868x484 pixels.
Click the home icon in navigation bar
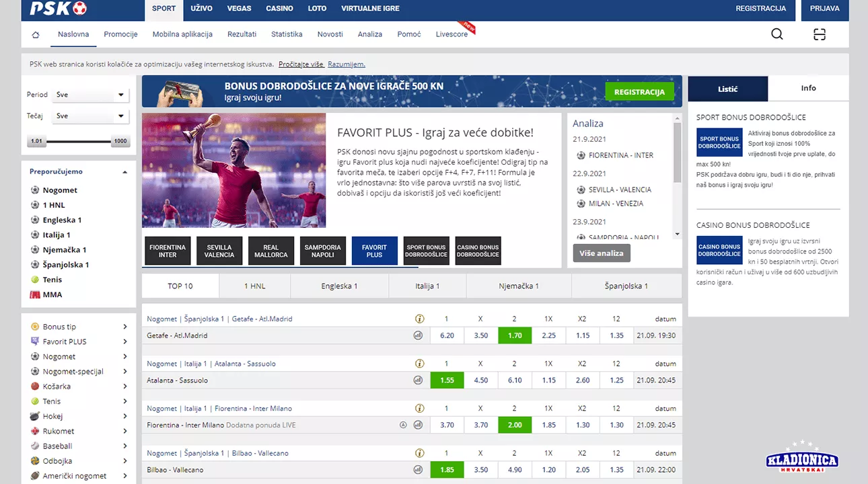click(36, 35)
